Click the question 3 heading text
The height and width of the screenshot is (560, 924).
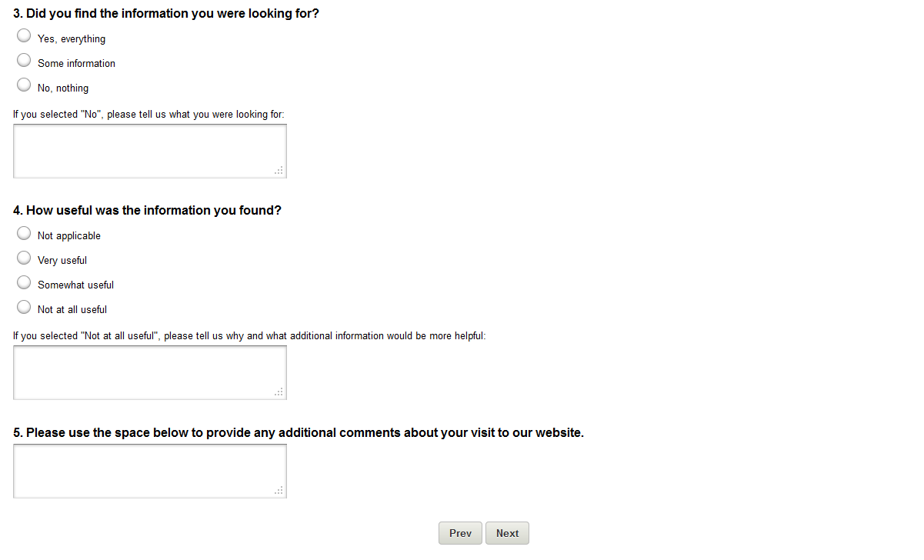pyautogui.click(x=166, y=13)
